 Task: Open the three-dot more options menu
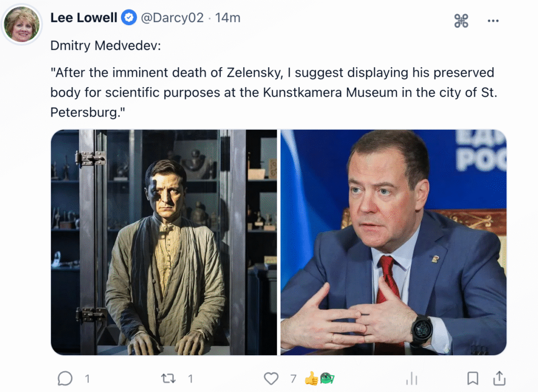tap(493, 21)
